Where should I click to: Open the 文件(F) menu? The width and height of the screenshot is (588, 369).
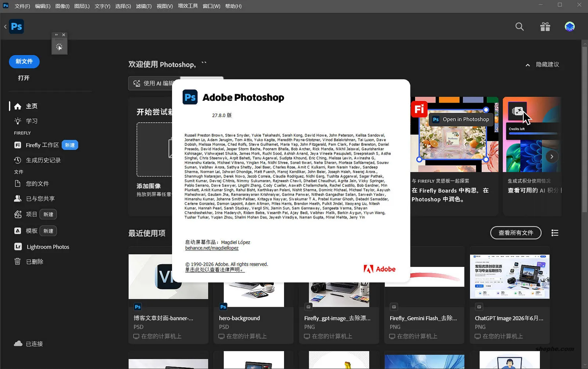[x=22, y=6]
